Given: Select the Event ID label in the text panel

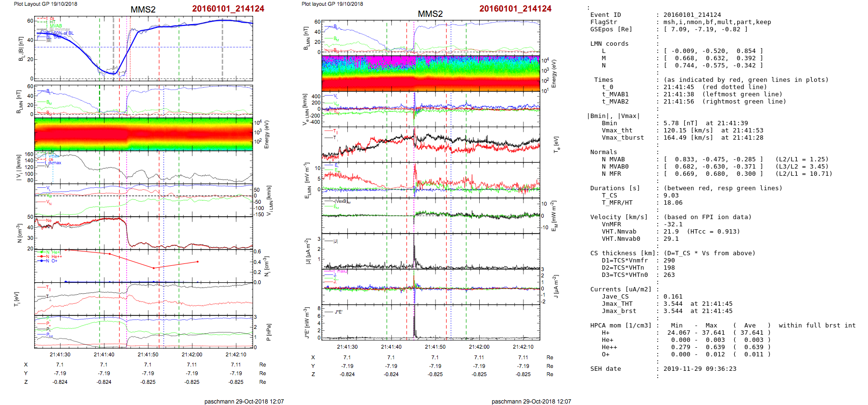Looking at the screenshot, I should click(x=605, y=15).
